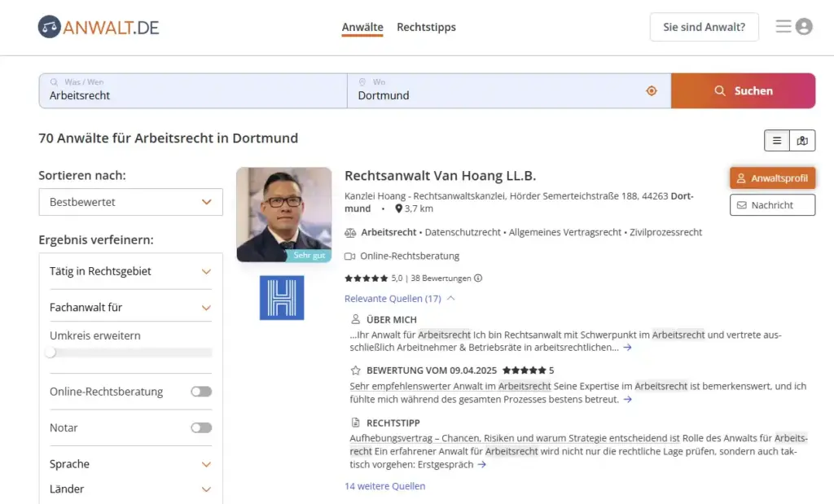Open arrow after the 09.04.2025 review

628,399
